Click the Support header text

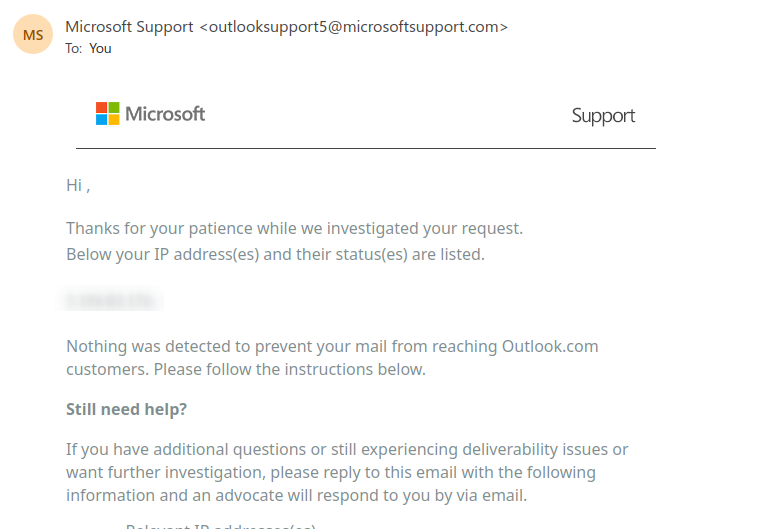point(603,116)
